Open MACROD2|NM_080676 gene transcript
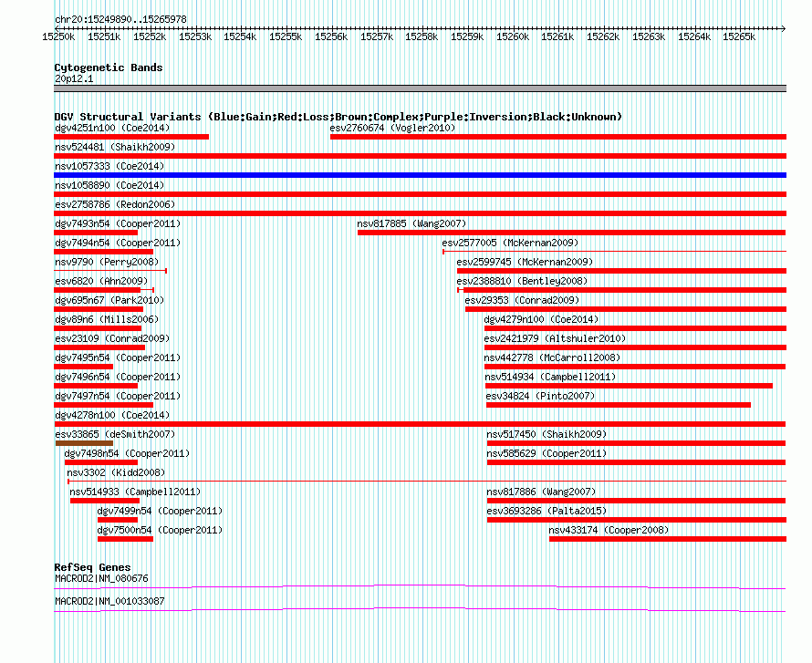Image resolution: width=812 pixels, height=663 pixels. coord(101,578)
